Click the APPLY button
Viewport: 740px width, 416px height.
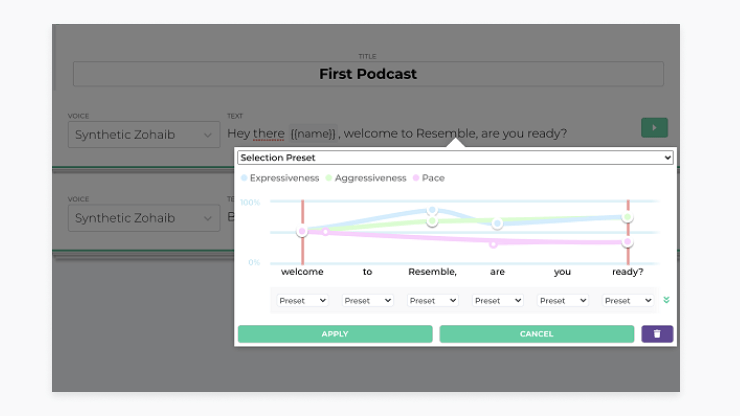[335, 334]
